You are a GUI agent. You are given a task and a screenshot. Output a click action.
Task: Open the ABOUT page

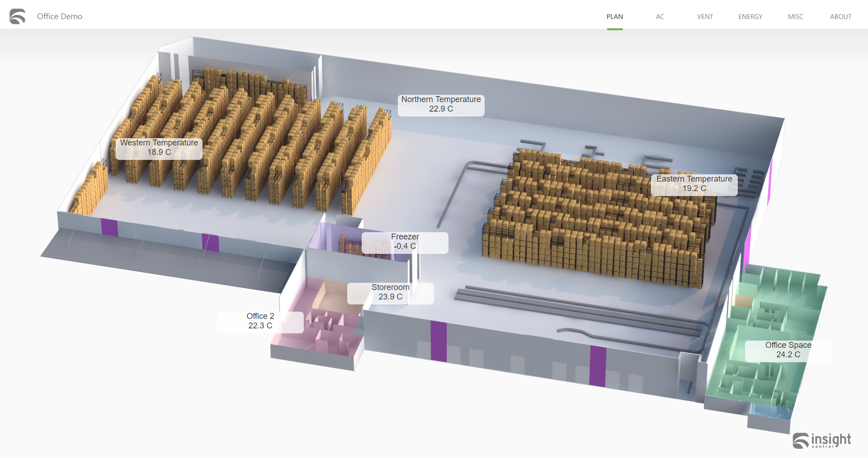pyautogui.click(x=840, y=16)
